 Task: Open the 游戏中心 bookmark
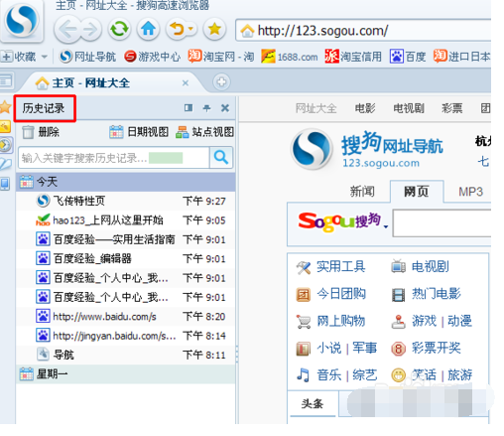point(152,57)
